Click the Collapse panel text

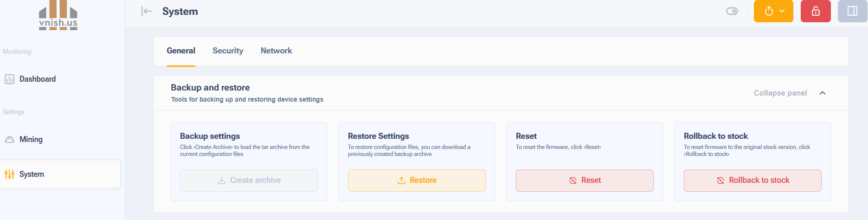(780, 93)
